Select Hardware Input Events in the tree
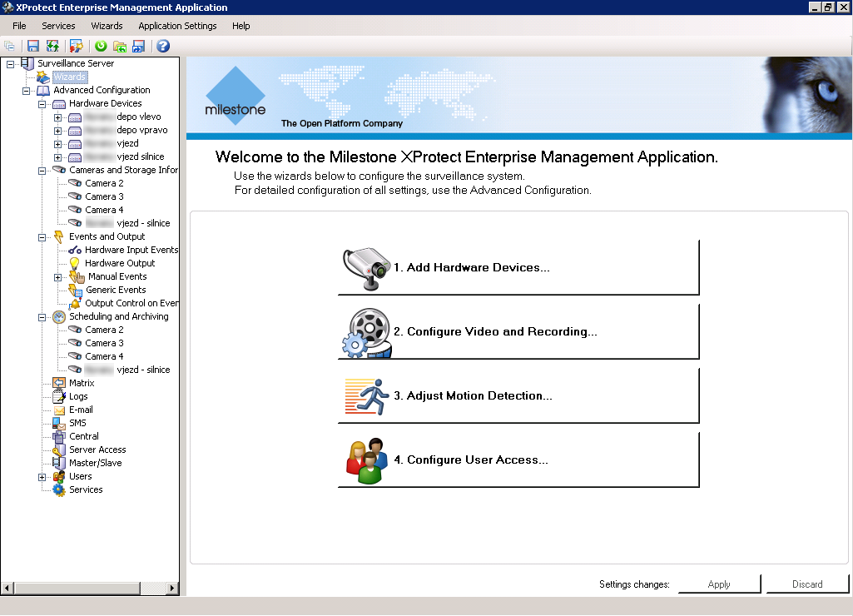853x616 pixels. click(131, 250)
